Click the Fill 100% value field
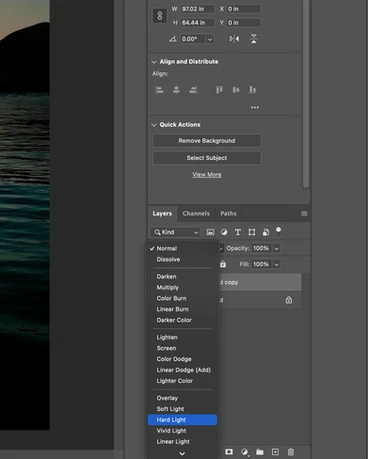The height and width of the screenshot is (459, 368). [x=262, y=264]
